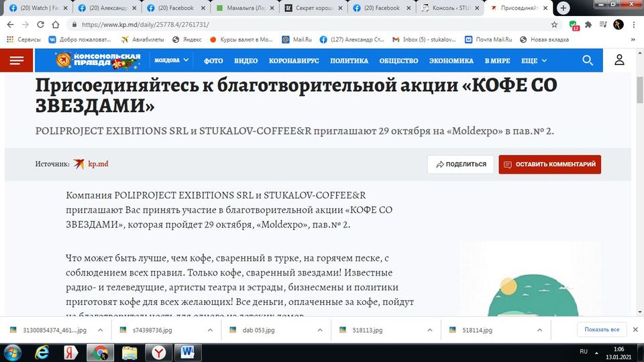The width and height of the screenshot is (644, 362).
Task: Expand the МОЛДОВА region dropdown
Action: coord(171,60)
